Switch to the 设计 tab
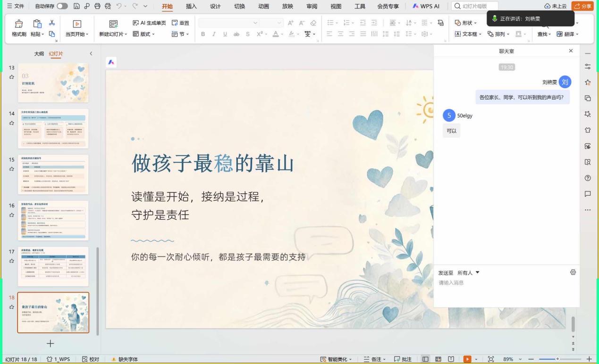Viewport: 599px width, 364px height. click(x=215, y=6)
